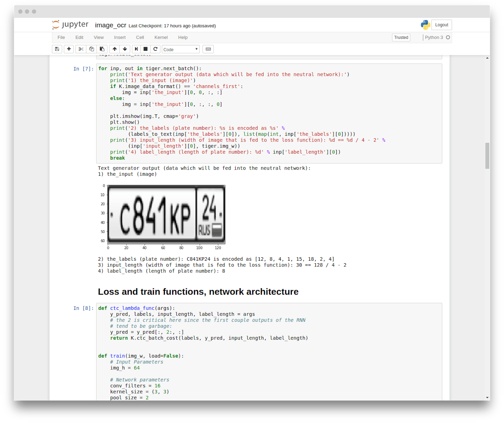Screen dimensions: 504x425
Task: Click the image_ocr title to rename the notebook
Action: pyautogui.click(x=110, y=25)
